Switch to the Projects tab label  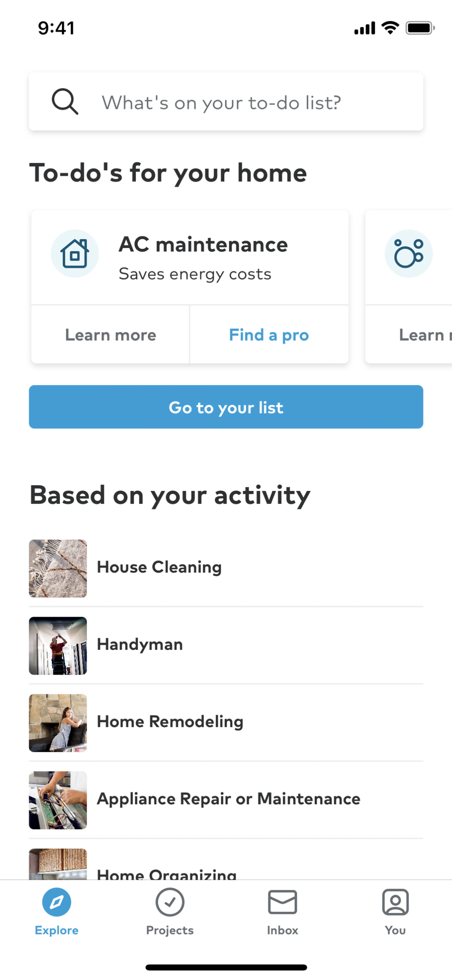(169, 930)
